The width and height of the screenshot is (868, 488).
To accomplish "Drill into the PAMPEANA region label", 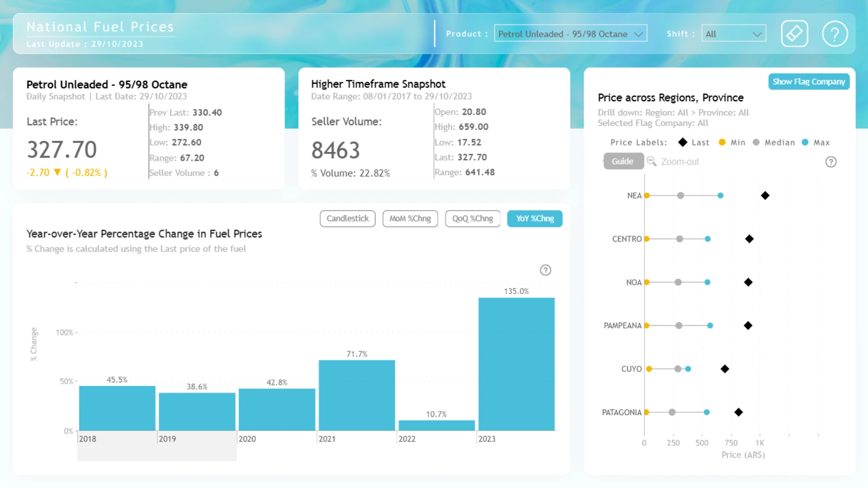I will pyautogui.click(x=623, y=326).
